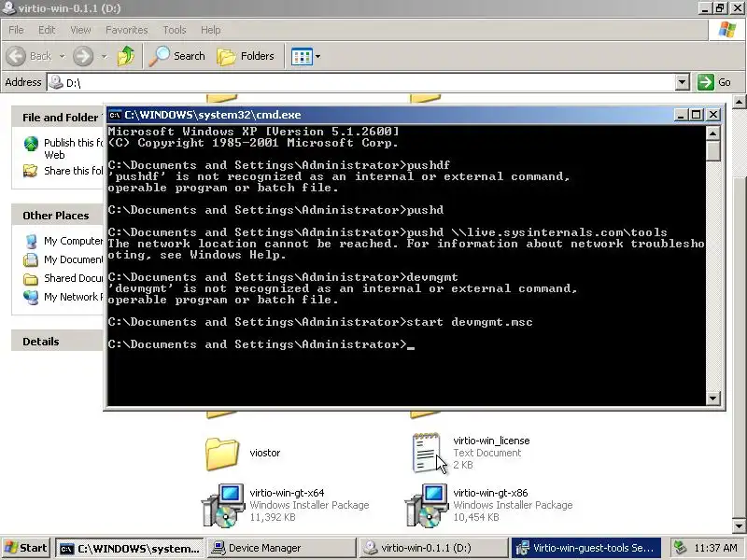Screen dimensions: 747x560
Task: Click the My Computer icon in sidebar
Action: click(31, 242)
